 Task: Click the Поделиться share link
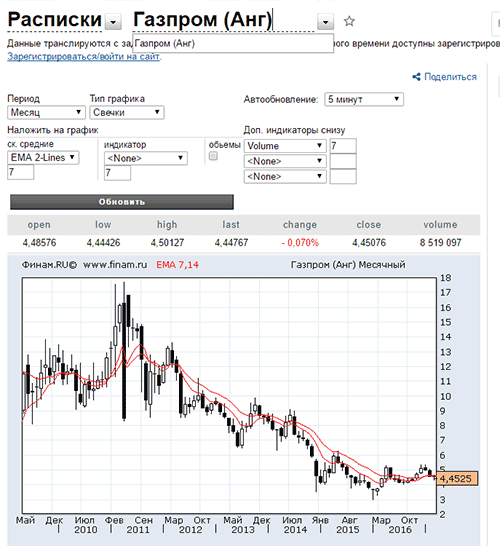(x=450, y=77)
